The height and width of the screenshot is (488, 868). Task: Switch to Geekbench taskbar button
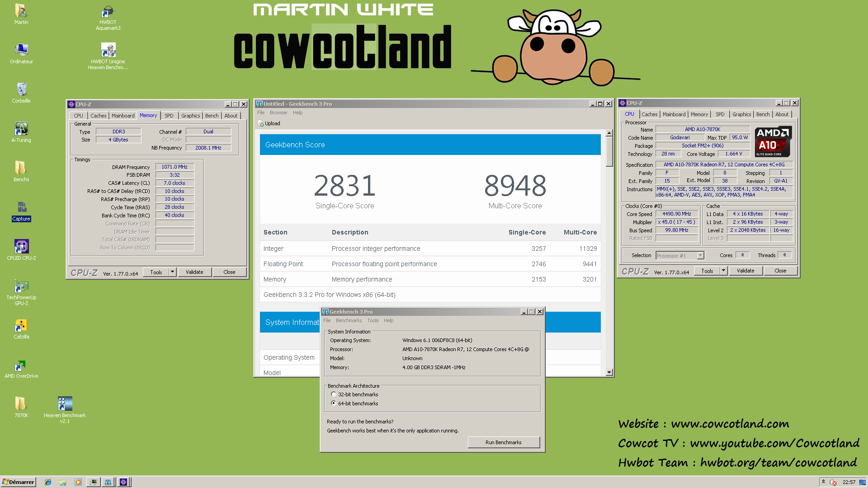[x=108, y=482]
